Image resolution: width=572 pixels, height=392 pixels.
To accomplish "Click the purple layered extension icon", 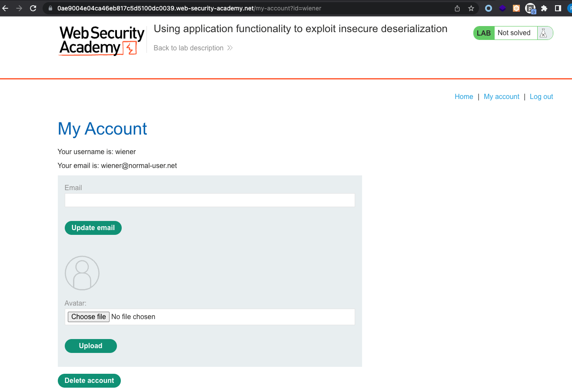I will [x=502, y=8].
